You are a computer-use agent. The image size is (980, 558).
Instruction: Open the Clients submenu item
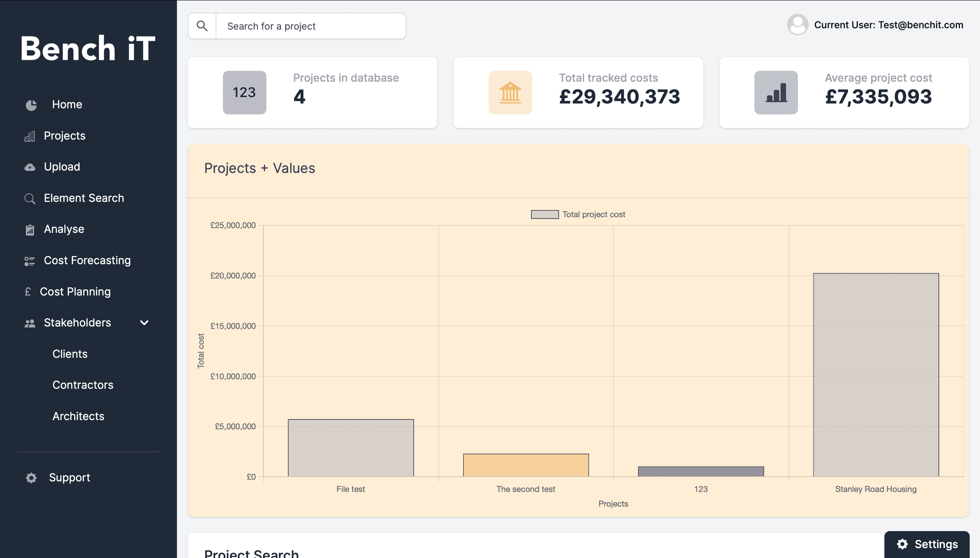pos(70,354)
